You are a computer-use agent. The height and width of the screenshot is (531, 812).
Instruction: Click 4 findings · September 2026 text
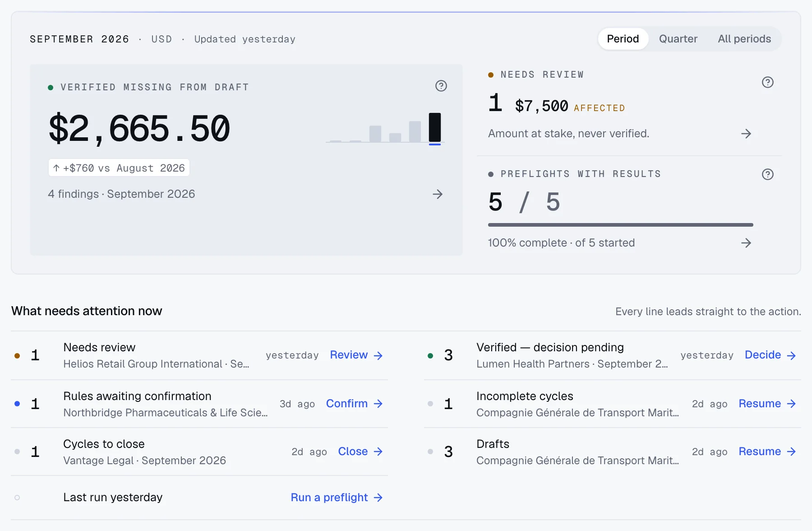tap(121, 194)
